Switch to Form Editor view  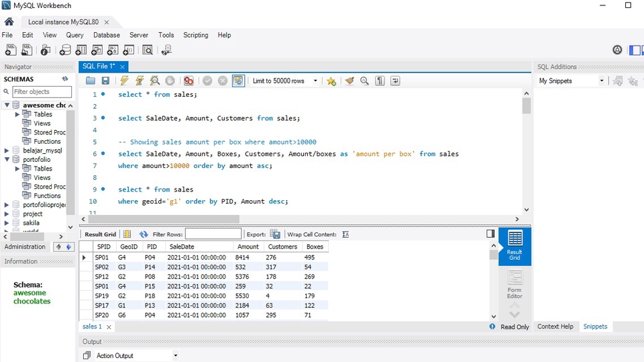point(515,284)
